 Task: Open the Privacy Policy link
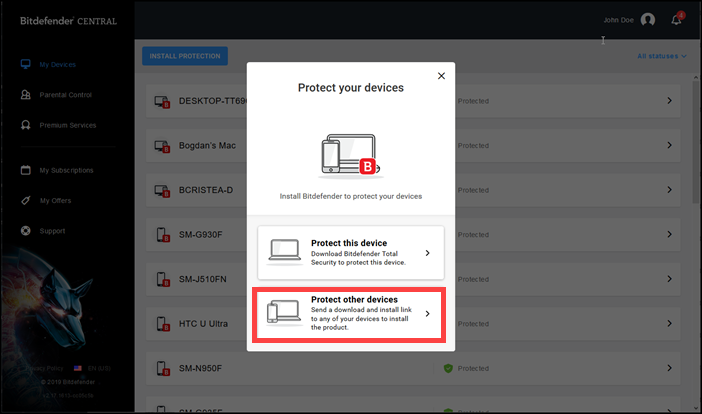click(x=44, y=368)
